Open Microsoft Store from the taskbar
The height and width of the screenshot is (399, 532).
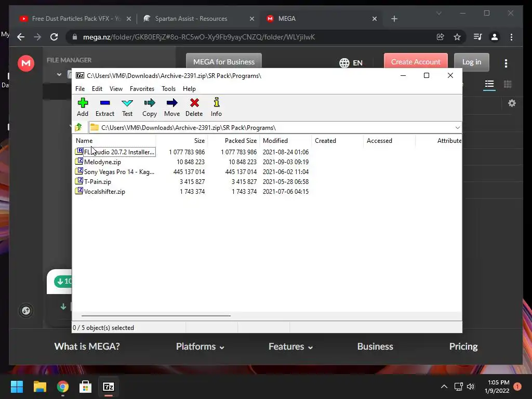(x=86, y=387)
